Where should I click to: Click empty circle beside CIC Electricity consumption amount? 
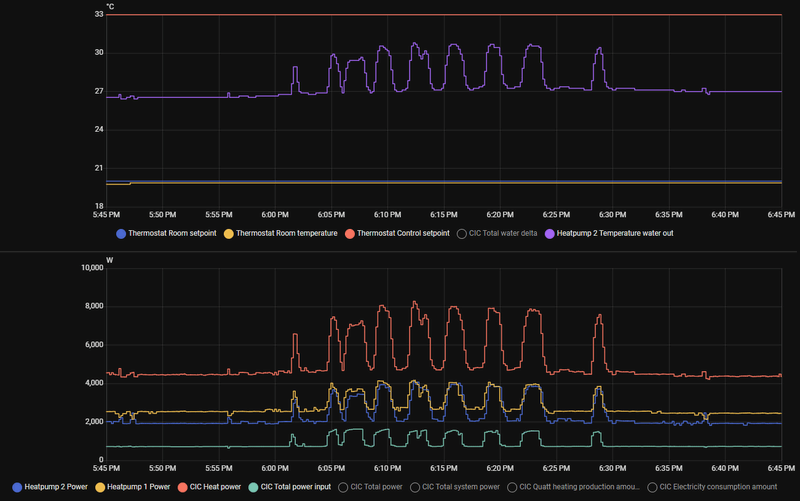point(652,487)
